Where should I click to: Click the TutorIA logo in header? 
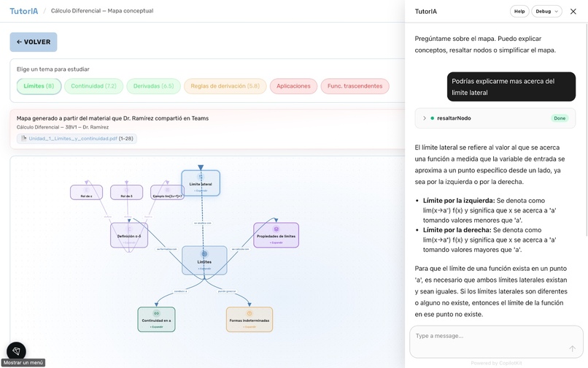(23, 11)
